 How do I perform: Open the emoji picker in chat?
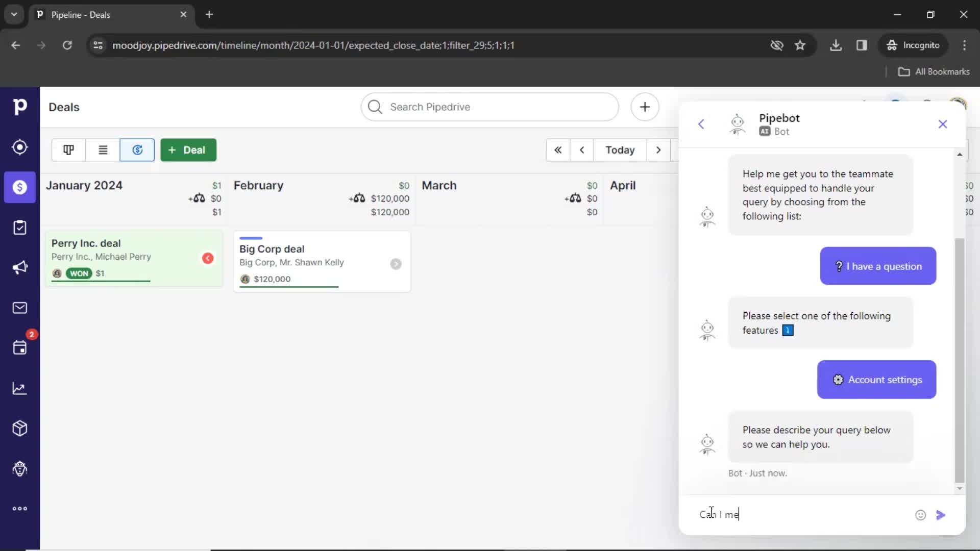point(920,515)
